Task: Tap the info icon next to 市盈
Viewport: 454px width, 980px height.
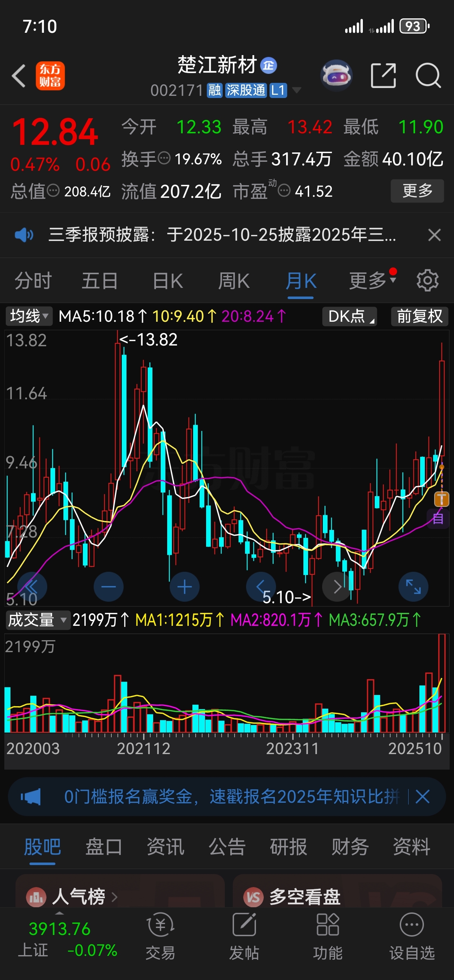Action: click(284, 190)
